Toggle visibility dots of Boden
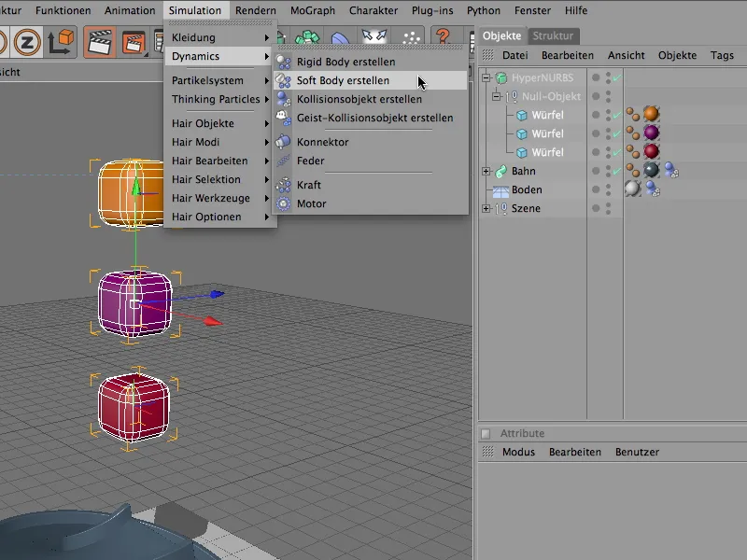Screen dimensions: 747x560 click(x=609, y=189)
